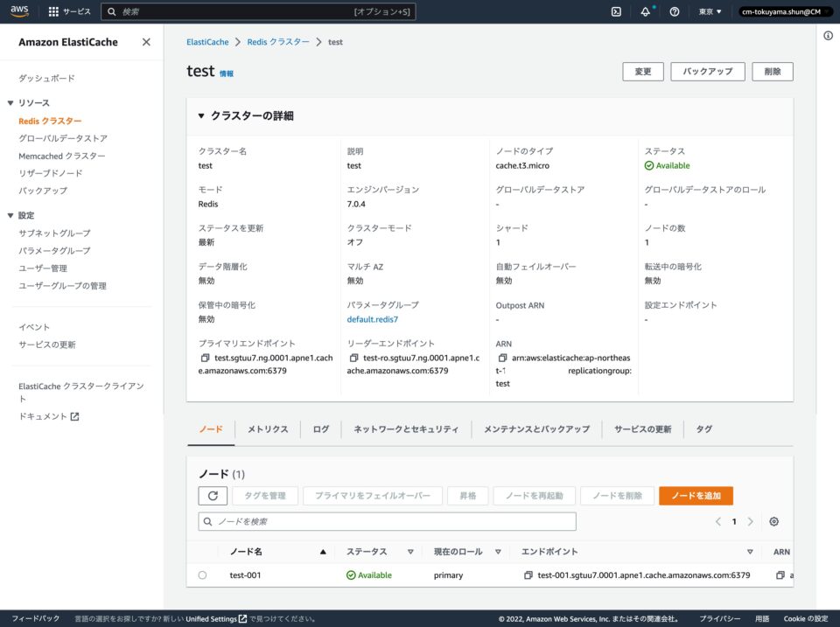
Task: Click the test-001 node name cell
Action: [x=245, y=575]
